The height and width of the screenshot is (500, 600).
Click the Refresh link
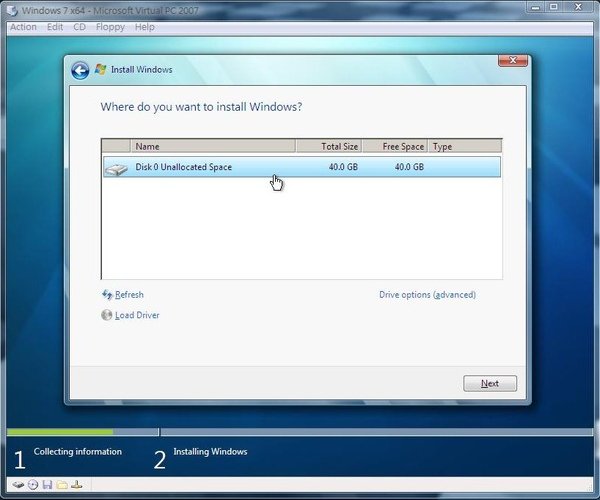pyautogui.click(x=129, y=295)
